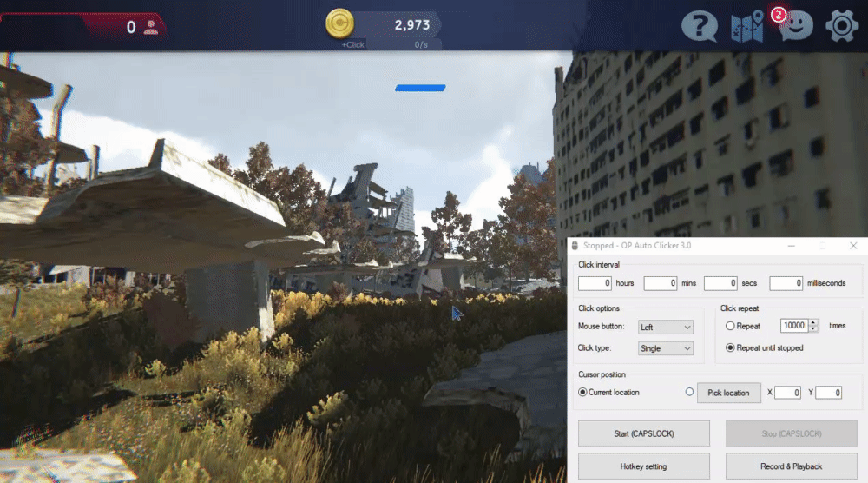Open the help question mark icon

700,25
